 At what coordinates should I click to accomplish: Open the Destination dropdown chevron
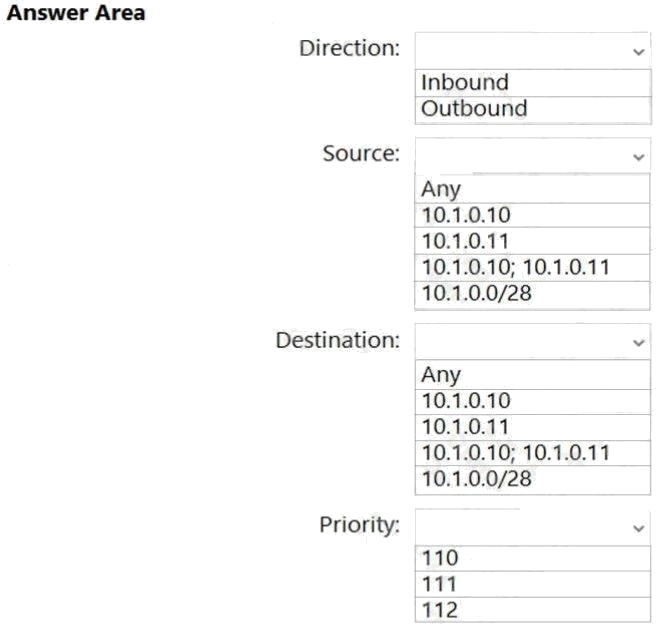pyautogui.click(x=638, y=343)
